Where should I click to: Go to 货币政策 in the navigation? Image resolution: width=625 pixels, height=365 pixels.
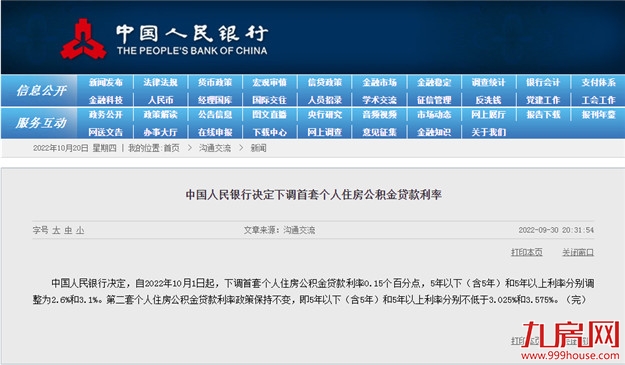coord(215,82)
